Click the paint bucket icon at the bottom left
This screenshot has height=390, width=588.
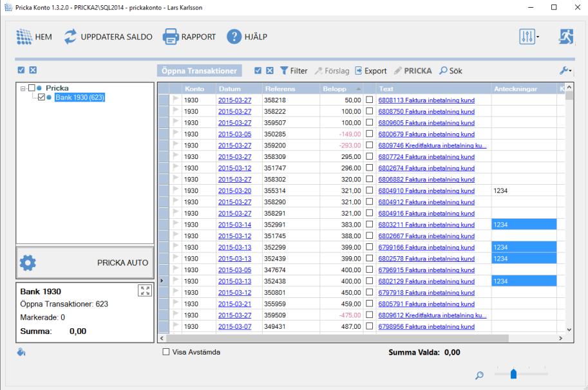[x=21, y=352]
